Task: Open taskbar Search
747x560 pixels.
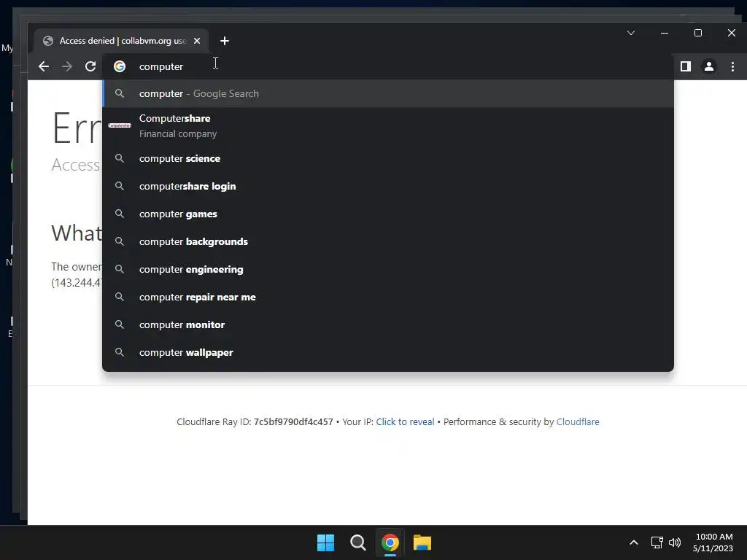Action: 357,542
